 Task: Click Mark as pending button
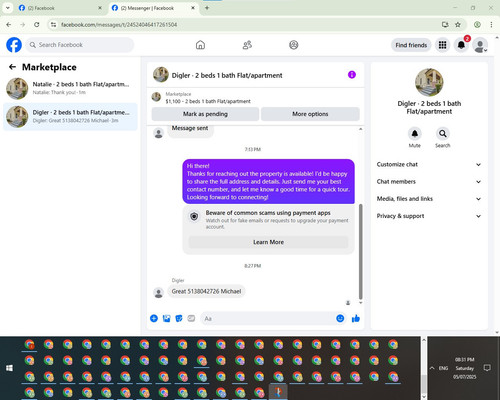(x=205, y=114)
